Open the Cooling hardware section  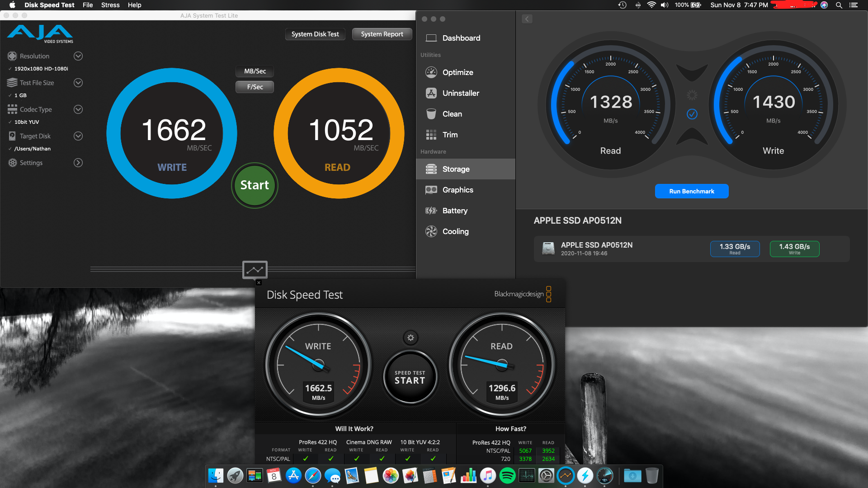click(455, 231)
